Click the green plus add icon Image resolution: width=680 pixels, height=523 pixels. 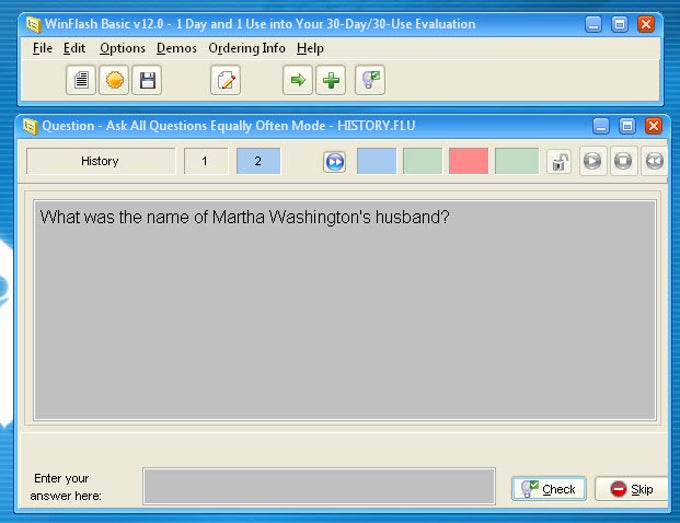point(331,80)
